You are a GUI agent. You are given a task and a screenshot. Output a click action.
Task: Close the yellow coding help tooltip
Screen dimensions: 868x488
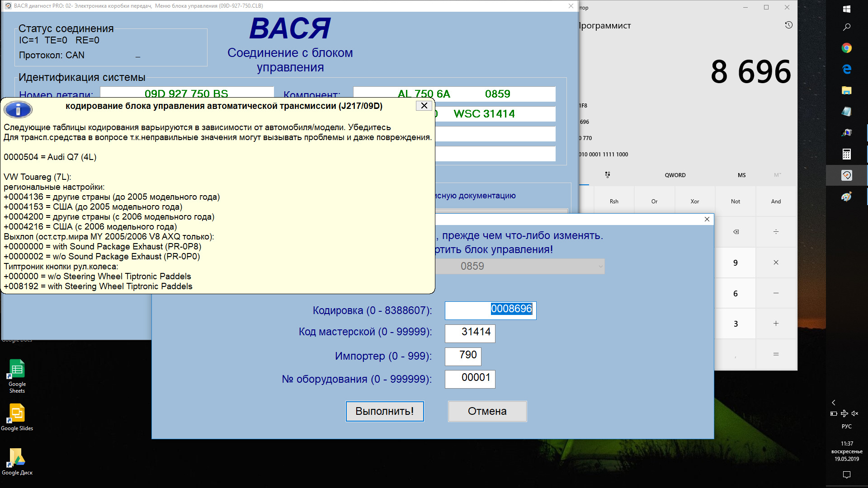click(x=424, y=106)
